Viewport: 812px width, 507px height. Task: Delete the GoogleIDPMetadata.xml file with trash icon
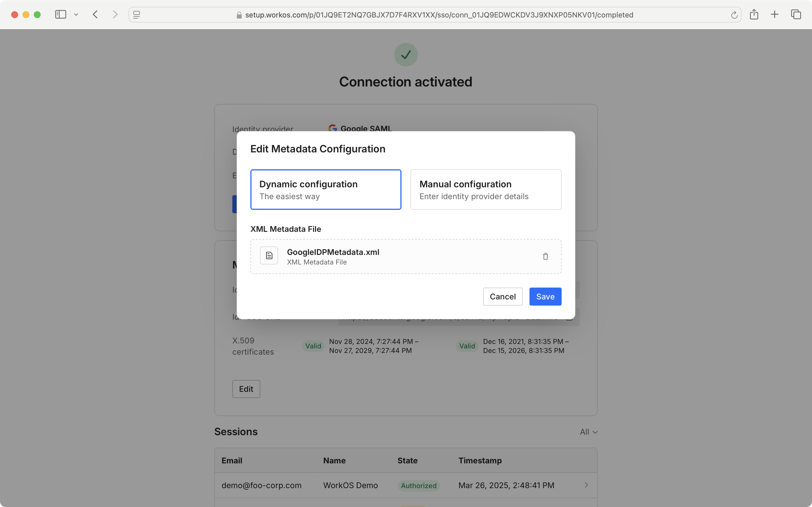pyautogui.click(x=545, y=257)
